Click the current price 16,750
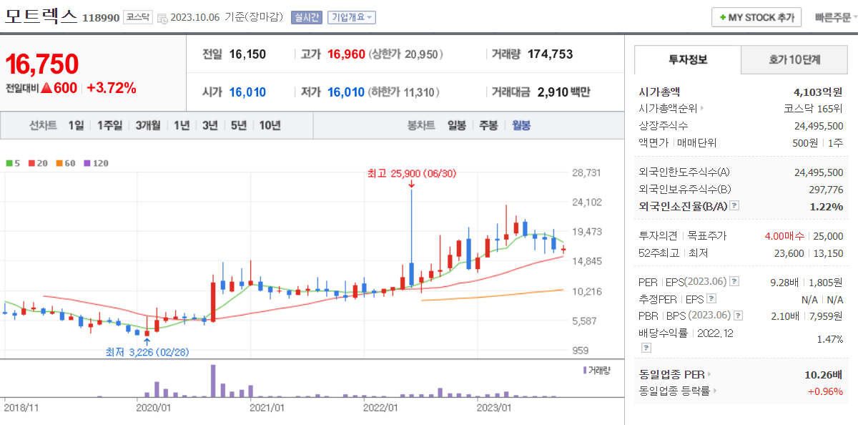868x425 pixels. coord(41,64)
